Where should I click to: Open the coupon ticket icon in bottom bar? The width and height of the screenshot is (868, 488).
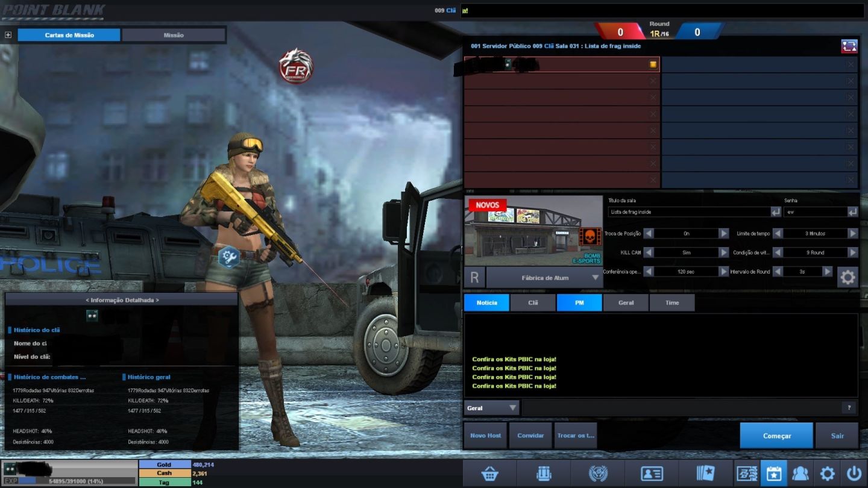click(747, 474)
